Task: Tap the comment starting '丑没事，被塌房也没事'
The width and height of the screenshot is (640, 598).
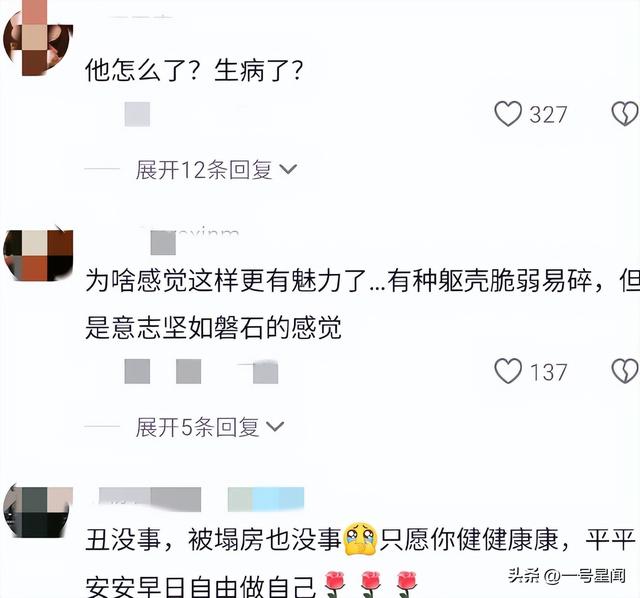Action: pyautogui.click(x=360, y=561)
